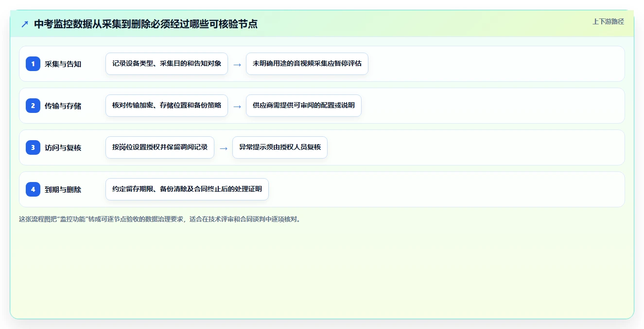
Task: Click the 上下游路径 label
Action: point(608,21)
